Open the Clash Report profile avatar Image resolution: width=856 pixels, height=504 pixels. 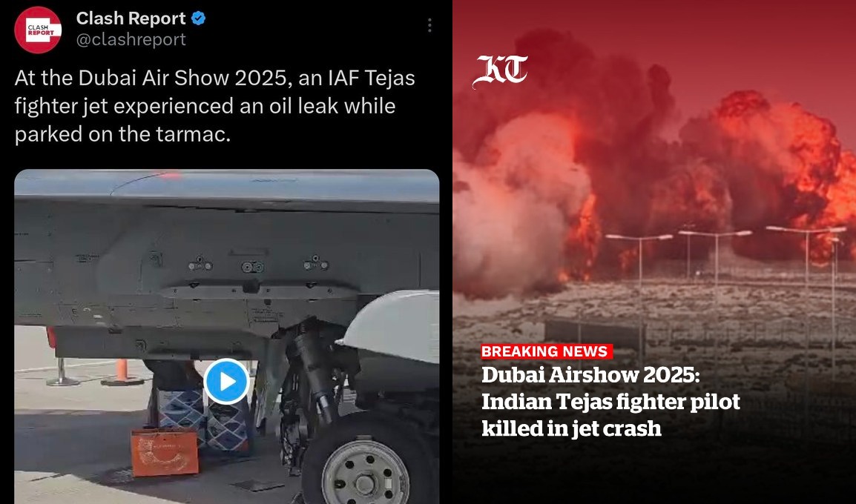pyautogui.click(x=38, y=30)
